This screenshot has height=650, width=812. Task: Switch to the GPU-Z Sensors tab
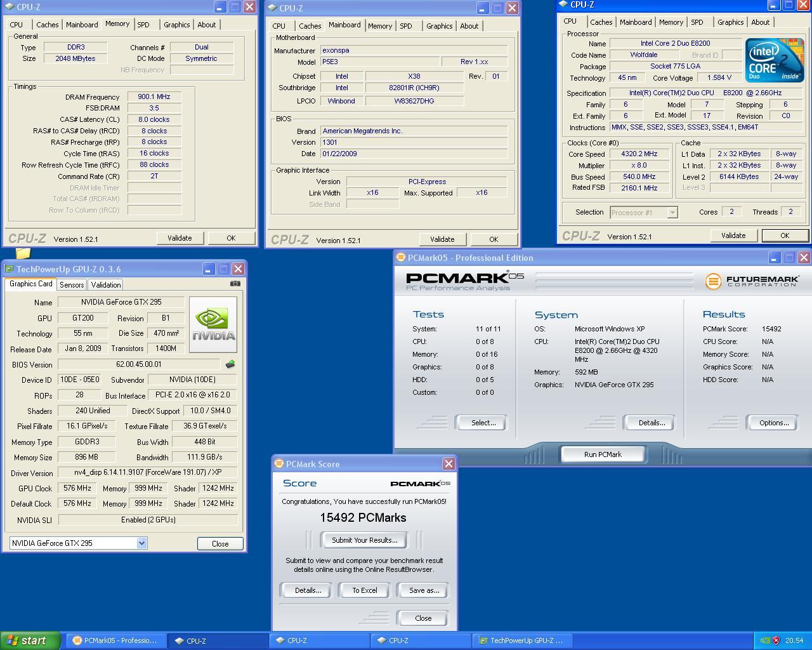coord(72,285)
